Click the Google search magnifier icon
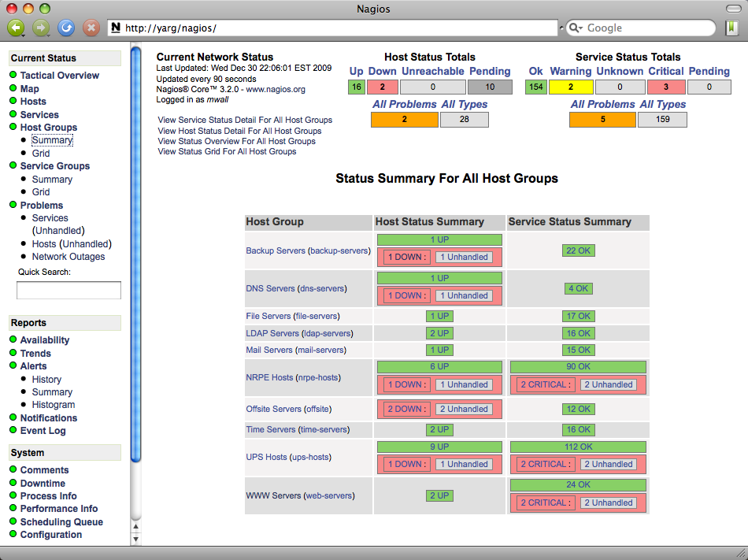The width and height of the screenshot is (748, 560). pyautogui.click(x=575, y=28)
